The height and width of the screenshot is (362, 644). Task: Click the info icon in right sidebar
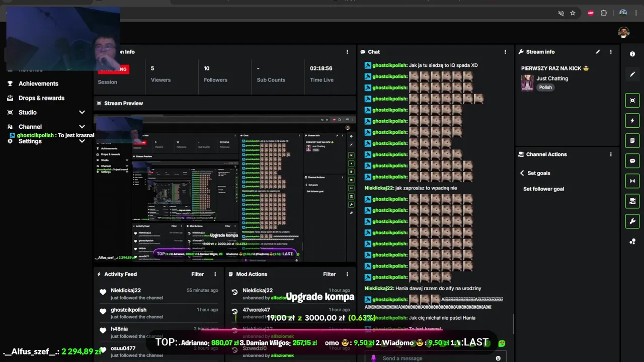point(632,54)
